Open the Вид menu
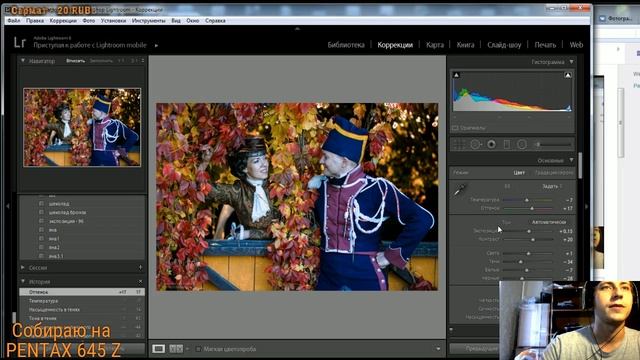640x360 pixels. coord(176,20)
